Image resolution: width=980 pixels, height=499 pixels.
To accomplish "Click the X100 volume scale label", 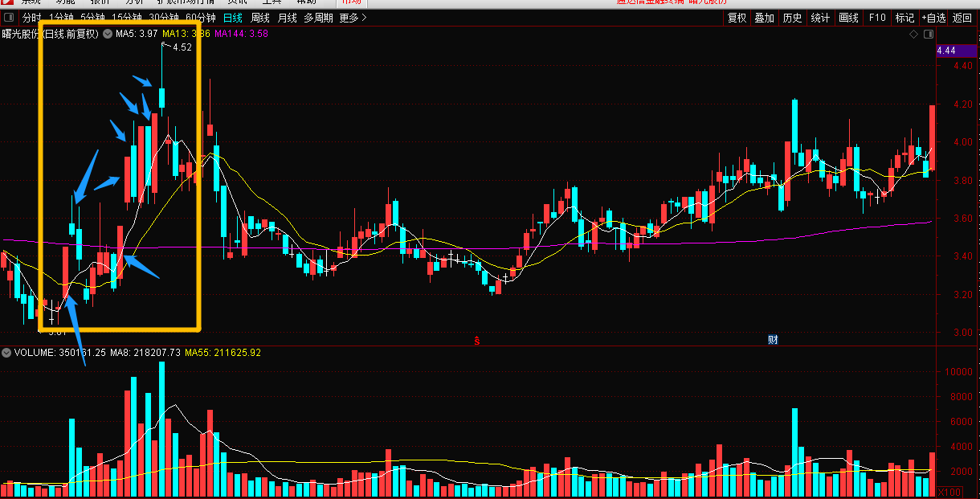I will (949, 492).
